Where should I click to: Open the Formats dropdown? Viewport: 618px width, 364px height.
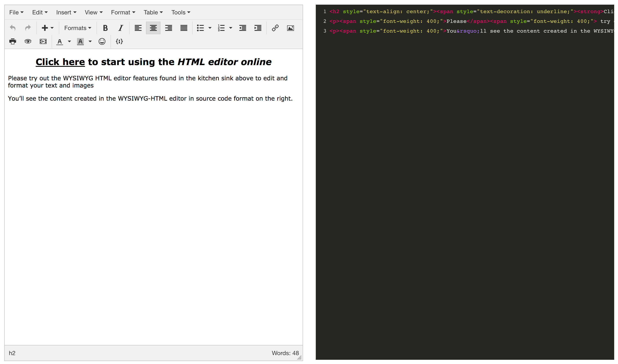coord(78,28)
